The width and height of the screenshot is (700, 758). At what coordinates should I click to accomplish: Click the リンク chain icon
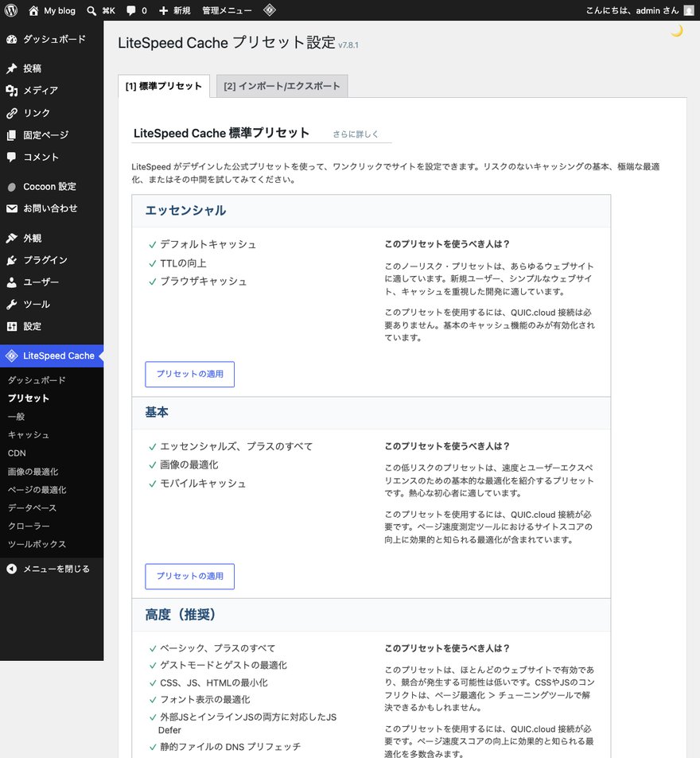(x=12, y=113)
